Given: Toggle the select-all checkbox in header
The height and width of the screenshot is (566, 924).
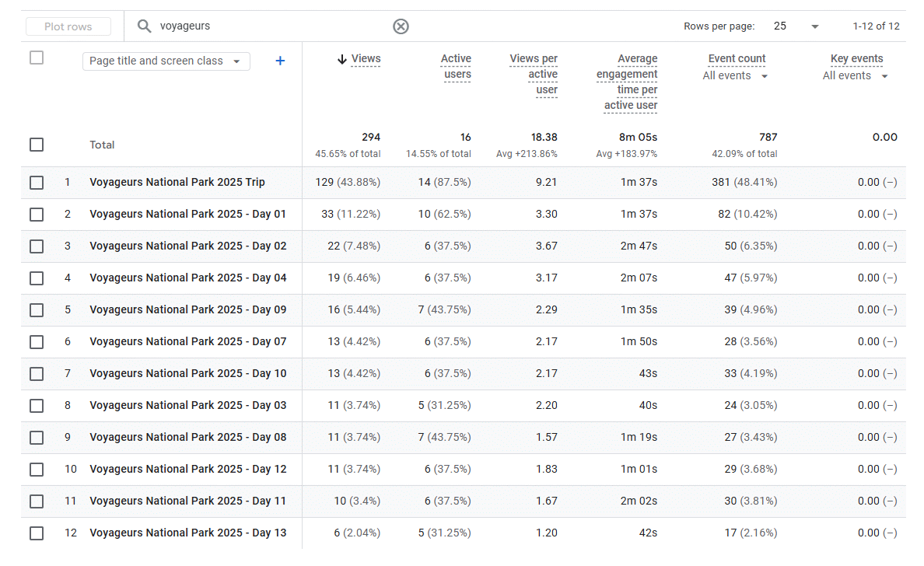Looking at the screenshot, I should point(37,58).
